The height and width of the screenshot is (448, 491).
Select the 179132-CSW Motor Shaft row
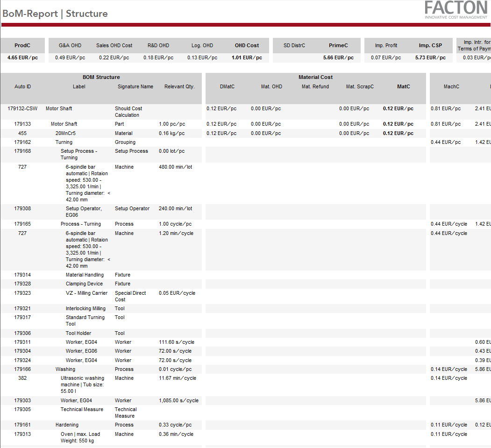pos(59,108)
